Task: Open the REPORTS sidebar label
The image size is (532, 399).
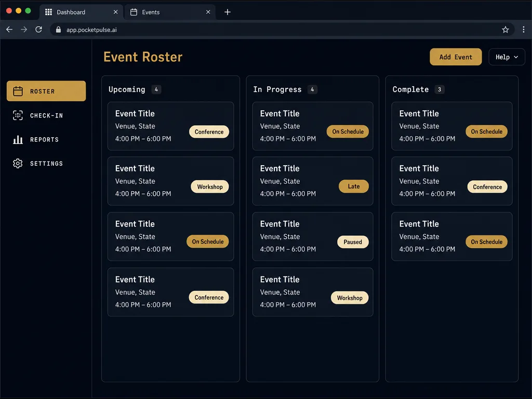Action: click(x=45, y=139)
